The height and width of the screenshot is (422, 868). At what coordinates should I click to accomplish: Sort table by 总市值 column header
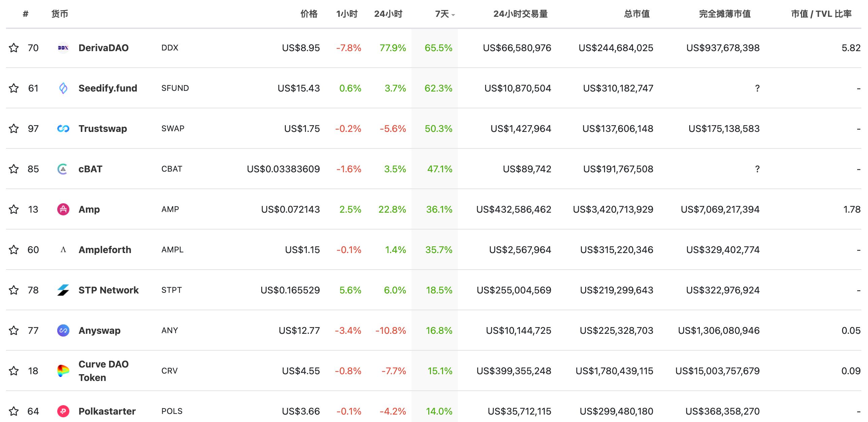636,14
